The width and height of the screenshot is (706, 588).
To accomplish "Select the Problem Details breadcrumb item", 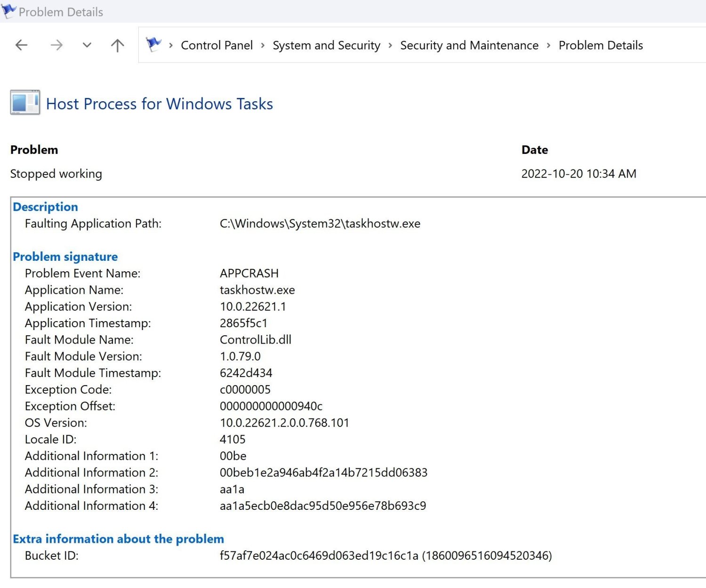I will [600, 45].
